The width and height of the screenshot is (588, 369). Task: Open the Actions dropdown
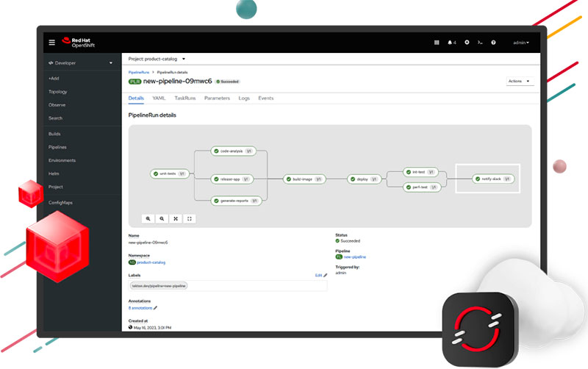click(520, 81)
